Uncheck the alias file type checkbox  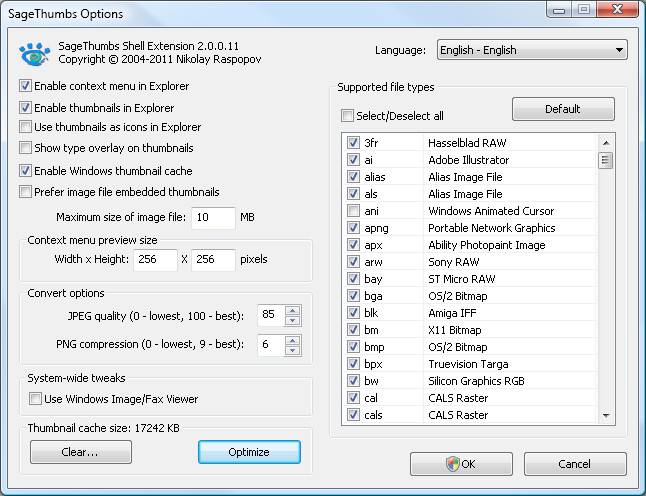tap(353, 176)
